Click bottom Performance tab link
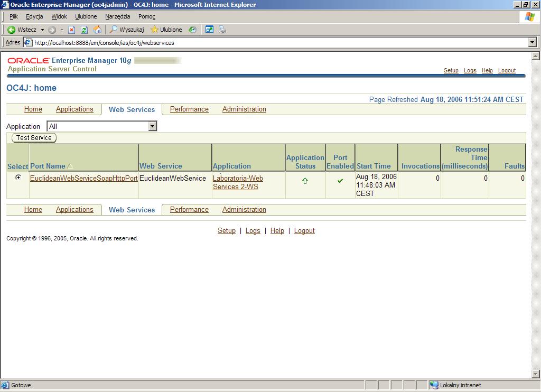 pyautogui.click(x=189, y=209)
